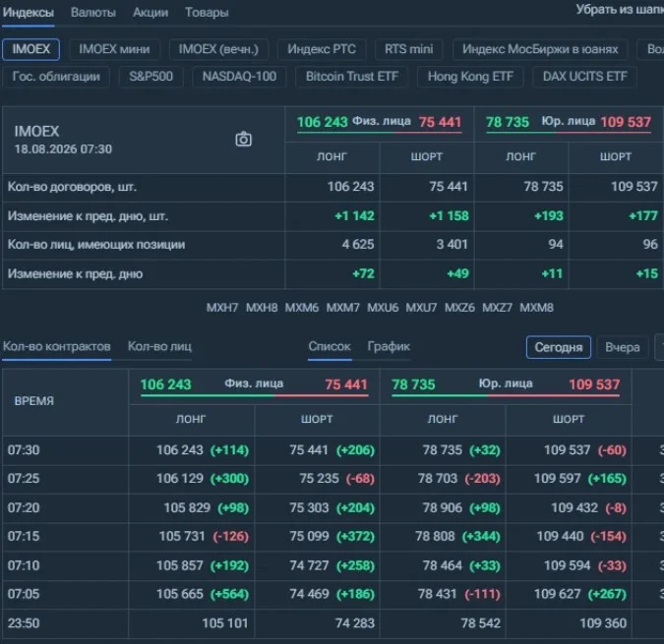Click the Кол-во договоров, шт. row label
664x644 pixels.
point(72,187)
